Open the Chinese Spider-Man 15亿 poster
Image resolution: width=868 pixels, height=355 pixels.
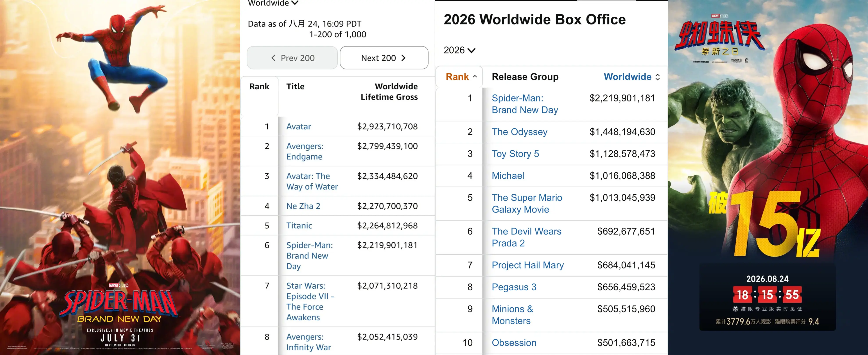(x=768, y=177)
